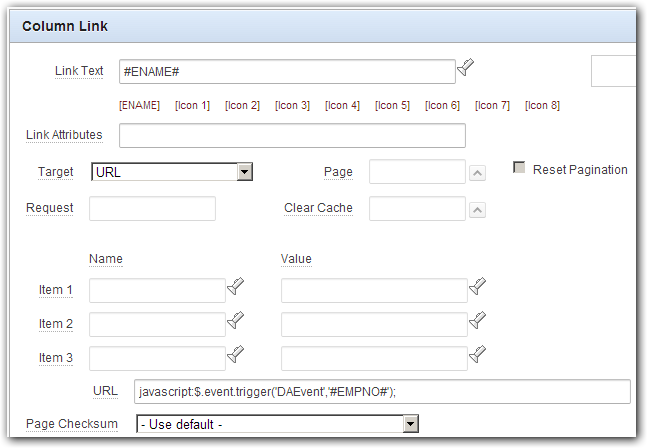647x448 pixels.
Task: Insert the [ENAME] link text shortcut
Action: [139, 106]
